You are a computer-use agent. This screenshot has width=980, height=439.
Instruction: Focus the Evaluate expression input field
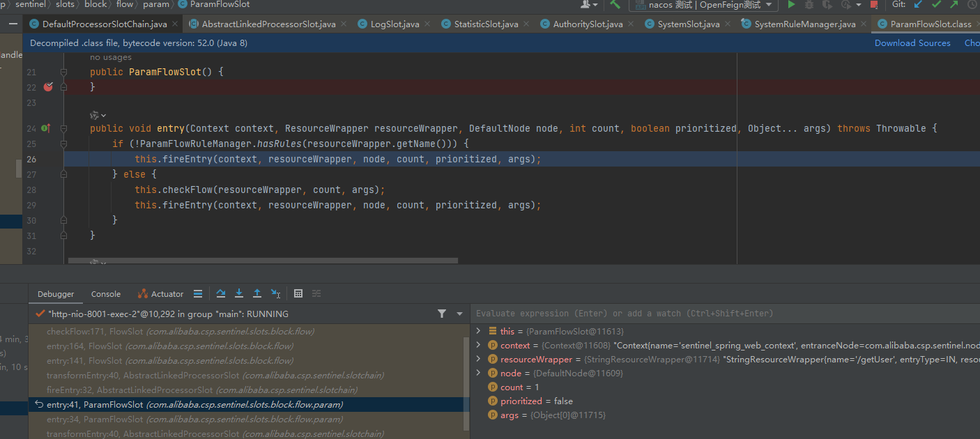coord(725,314)
